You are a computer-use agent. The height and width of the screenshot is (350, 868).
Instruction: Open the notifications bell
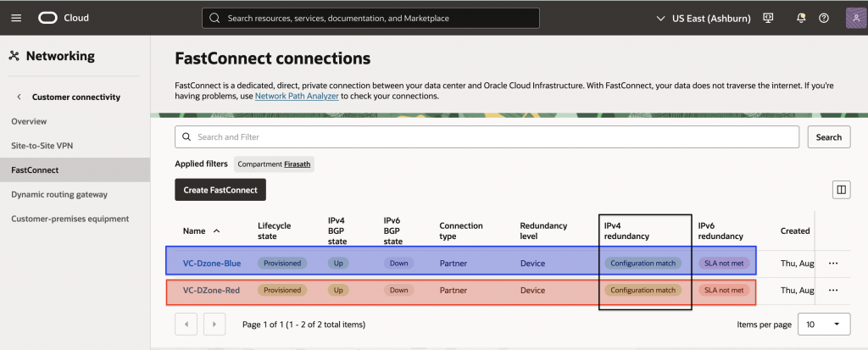(800, 19)
